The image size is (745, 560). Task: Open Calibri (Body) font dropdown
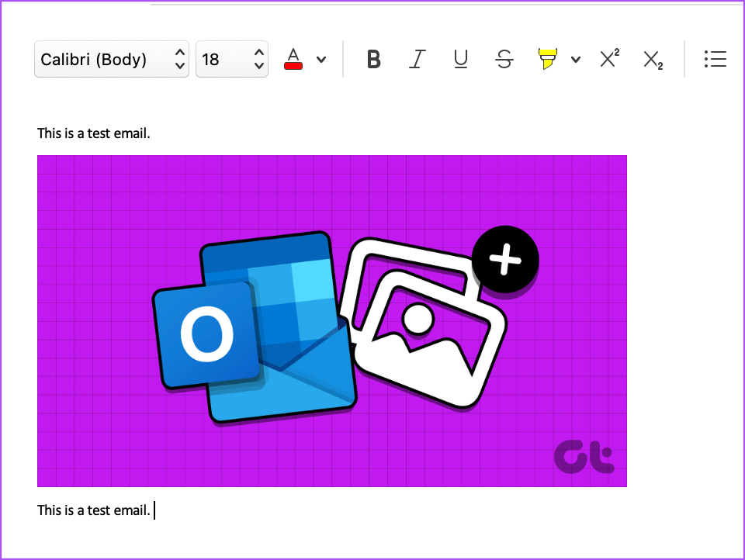(112, 59)
